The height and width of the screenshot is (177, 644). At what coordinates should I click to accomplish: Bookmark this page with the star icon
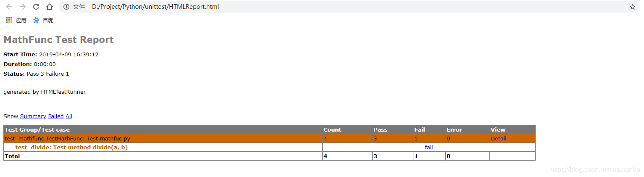point(632,7)
